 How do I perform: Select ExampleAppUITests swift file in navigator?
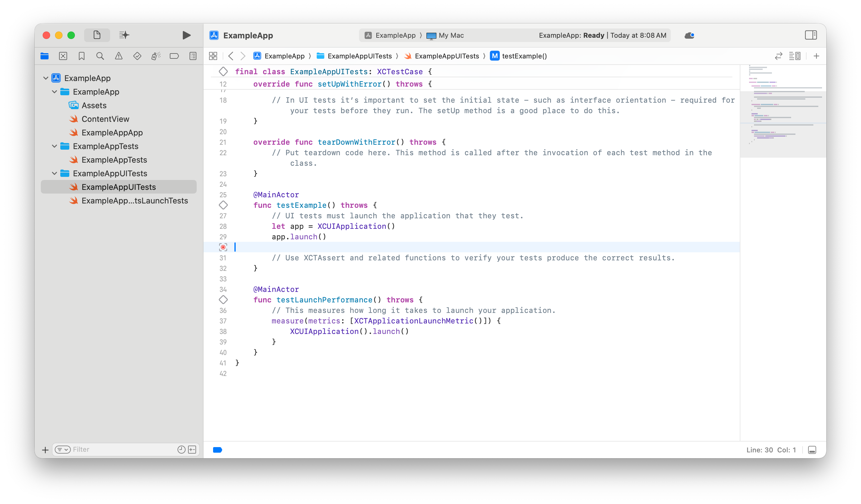(118, 187)
